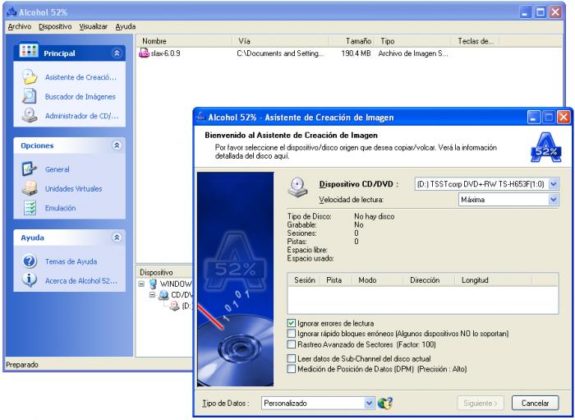The height and width of the screenshot is (420, 575).
Task: Click the Temas de Ayuda question icon
Action: [30, 261]
